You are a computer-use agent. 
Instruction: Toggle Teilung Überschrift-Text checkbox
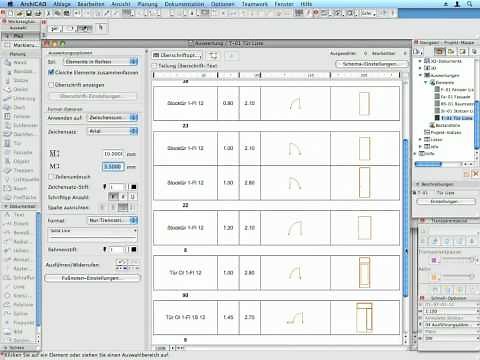pos(154,66)
